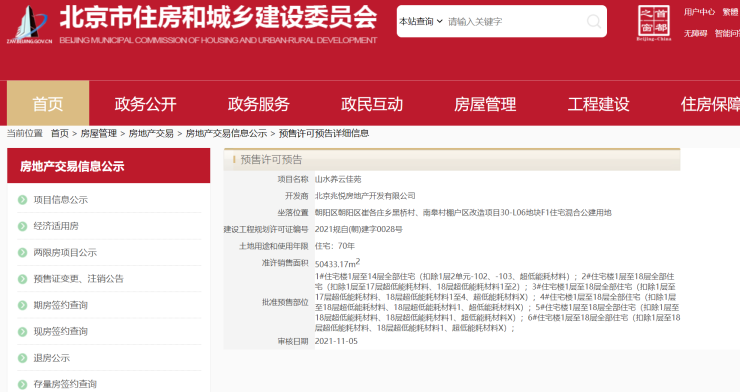Open 无障碍 accessibility link

(x=695, y=33)
